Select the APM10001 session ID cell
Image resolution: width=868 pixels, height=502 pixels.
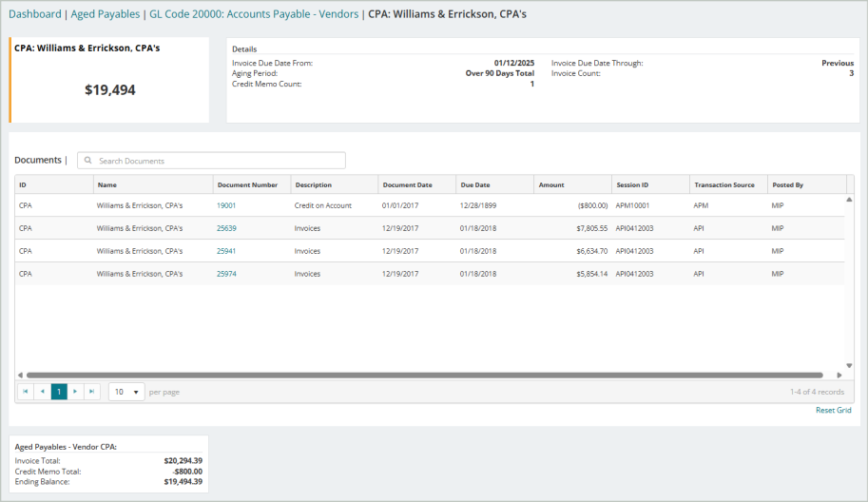click(x=650, y=205)
